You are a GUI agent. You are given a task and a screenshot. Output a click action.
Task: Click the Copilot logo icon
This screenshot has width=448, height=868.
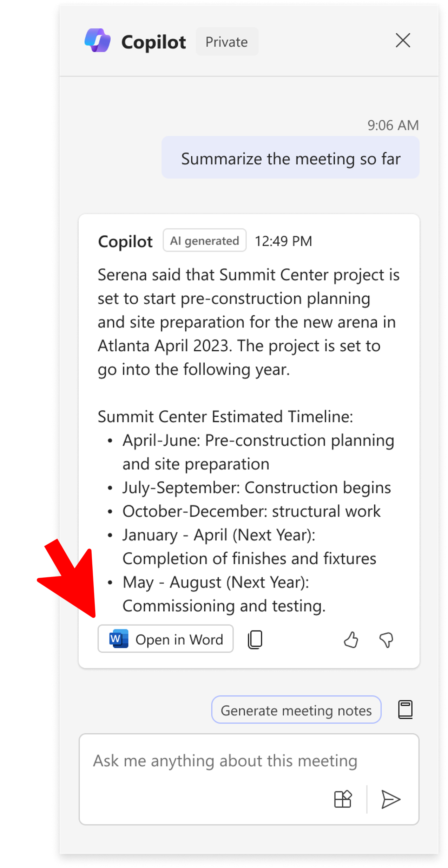[98, 41]
